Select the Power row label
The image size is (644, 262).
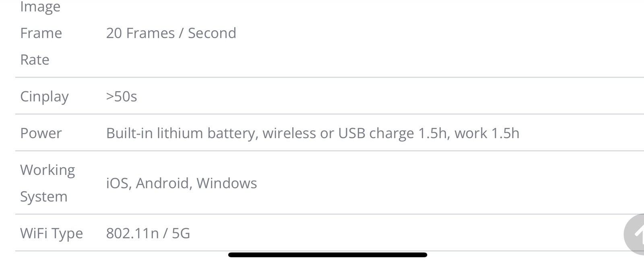point(41,133)
